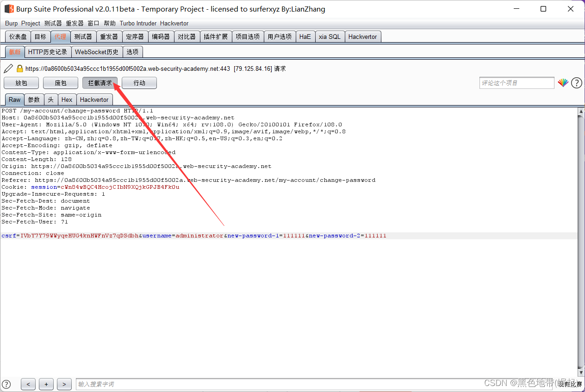Switch to the 重发器 tab
The image size is (585, 392).
pos(109,37)
